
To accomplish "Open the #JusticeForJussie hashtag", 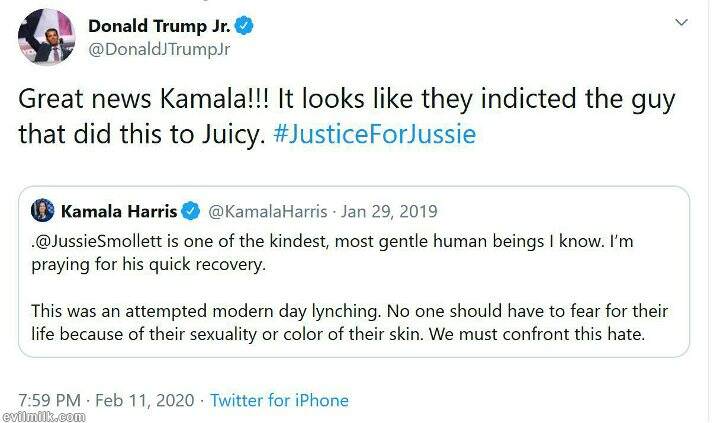I will tap(375, 135).
